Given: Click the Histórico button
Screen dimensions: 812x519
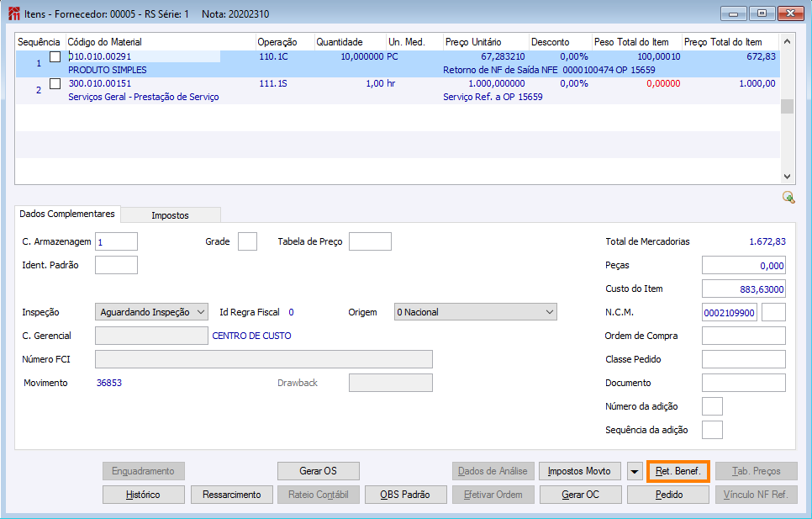Looking at the screenshot, I should pos(143,495).
